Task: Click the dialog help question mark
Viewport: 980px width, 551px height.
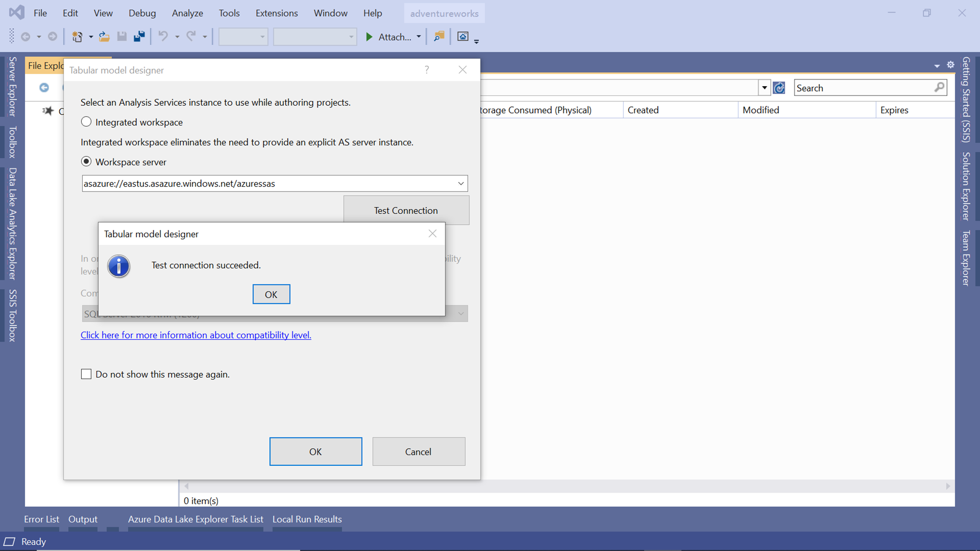Action: (x=427, y=70)
